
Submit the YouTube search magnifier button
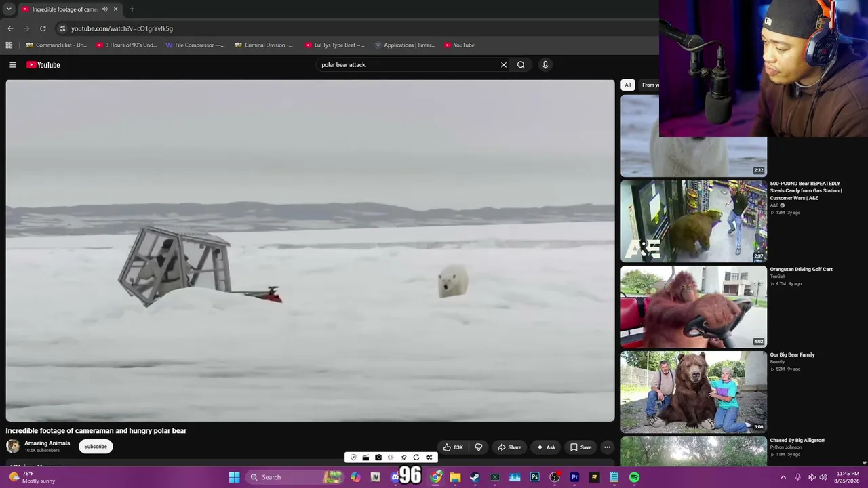tap(521, 65)
